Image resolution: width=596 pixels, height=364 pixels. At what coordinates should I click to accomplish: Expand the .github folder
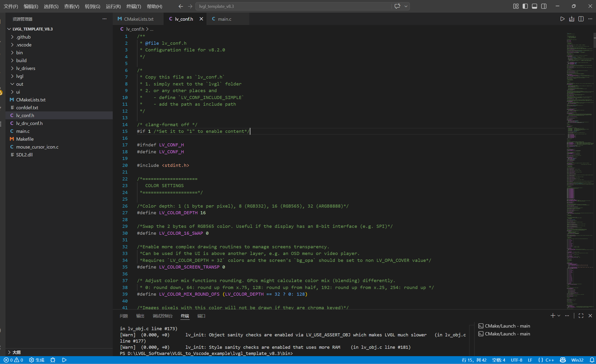pos(59,37)
